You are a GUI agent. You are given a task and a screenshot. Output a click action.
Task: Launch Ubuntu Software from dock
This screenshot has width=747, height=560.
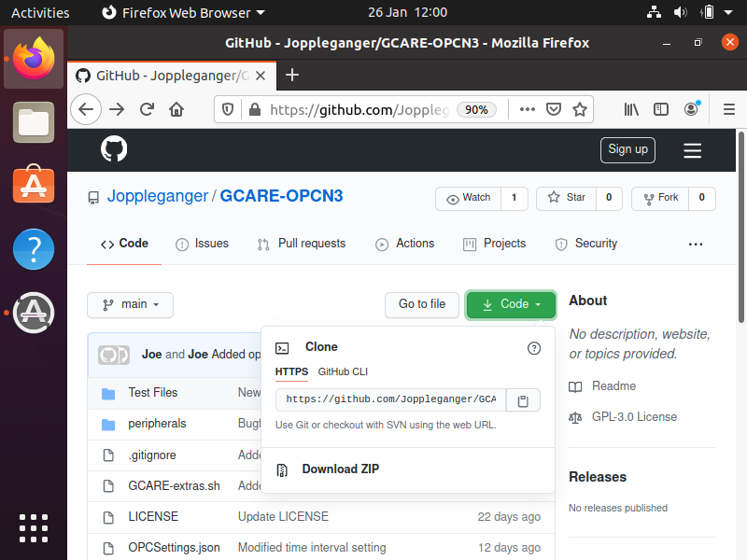pyautogui.click(x=34, y=185)
